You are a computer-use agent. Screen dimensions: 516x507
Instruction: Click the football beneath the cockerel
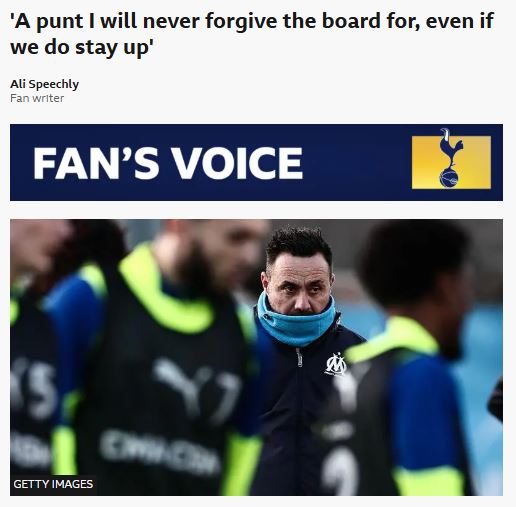449,178
